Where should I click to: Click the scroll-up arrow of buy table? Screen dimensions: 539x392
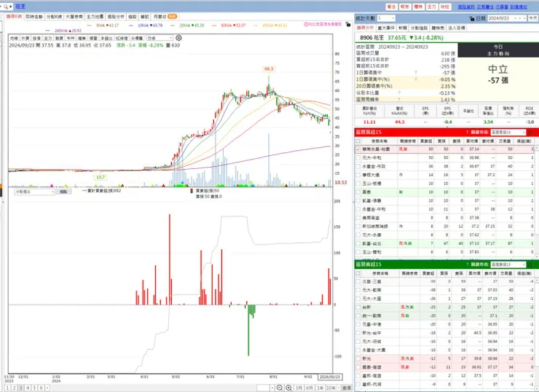pyautogui.click(x=537, y=148)
